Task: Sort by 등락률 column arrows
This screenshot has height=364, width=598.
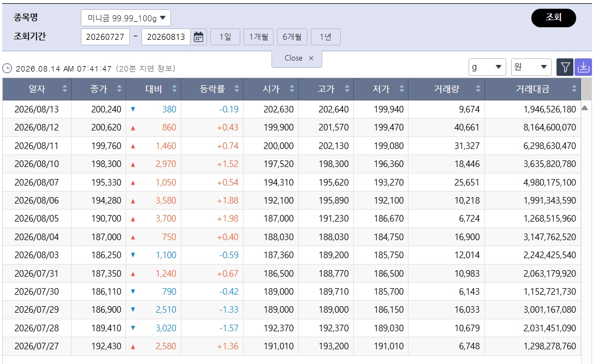Action: click(236, 89)
